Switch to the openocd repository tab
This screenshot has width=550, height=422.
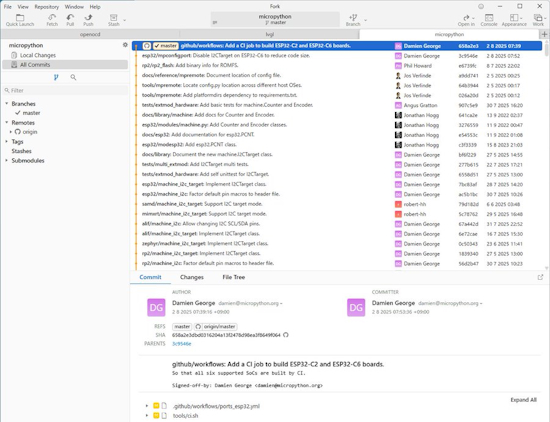pyautogui.click(x=90, y=34)
